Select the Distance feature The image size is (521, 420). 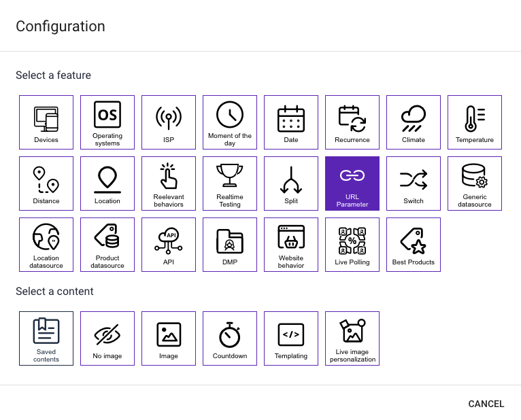(x=46, y=183)
